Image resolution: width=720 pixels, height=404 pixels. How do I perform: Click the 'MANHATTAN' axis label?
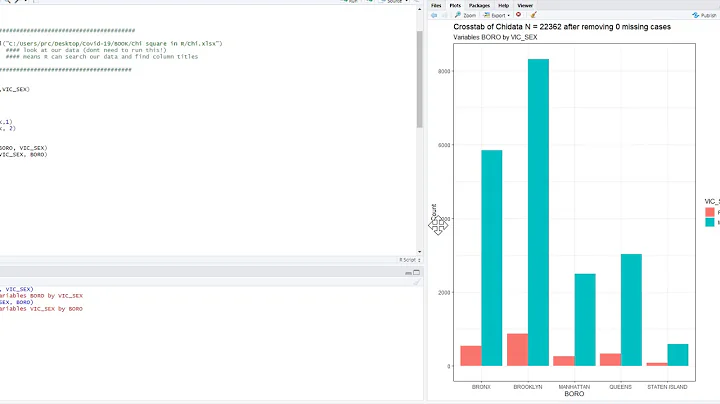(574, 387)
